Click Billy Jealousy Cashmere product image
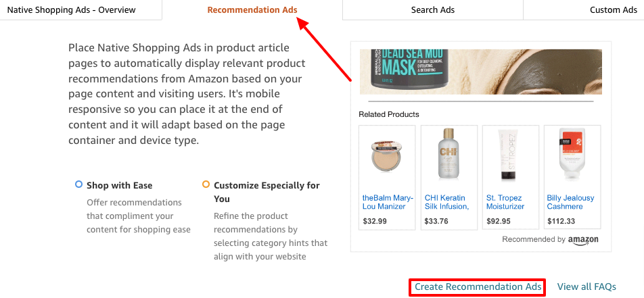 tap(572, 156)
